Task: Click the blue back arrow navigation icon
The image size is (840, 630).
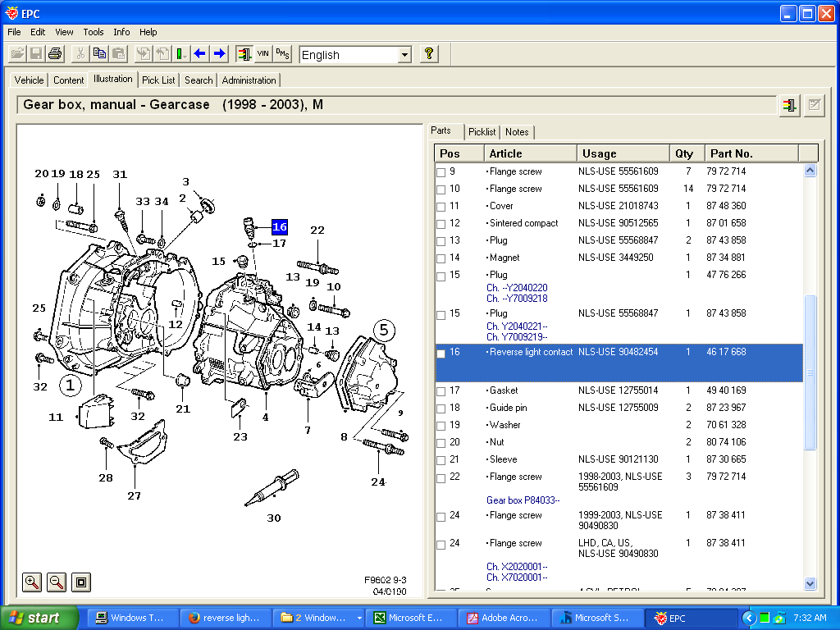Action: tap(199, 52)
